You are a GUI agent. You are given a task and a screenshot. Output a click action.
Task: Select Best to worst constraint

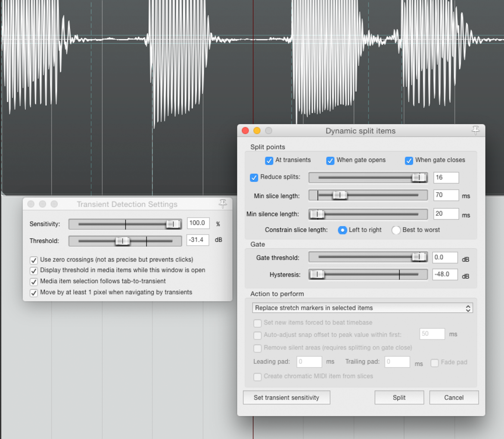tap(396, 230)
